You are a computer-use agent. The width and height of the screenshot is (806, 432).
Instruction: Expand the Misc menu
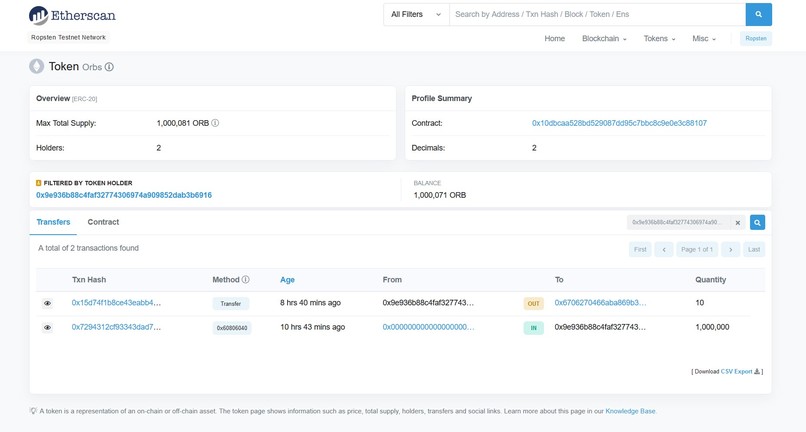pyautogui.click(x=704, y=39)
